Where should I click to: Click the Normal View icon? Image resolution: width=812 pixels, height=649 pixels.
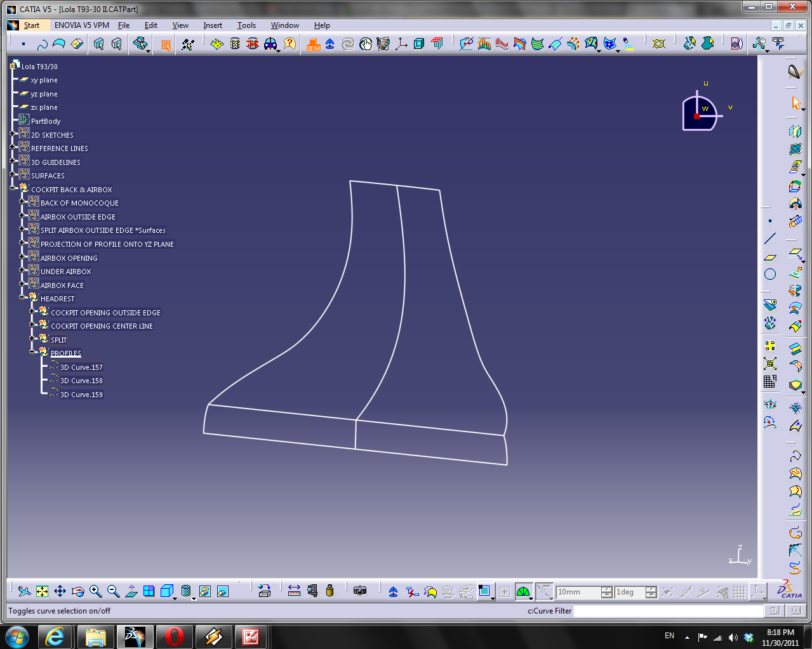click(131, 591)
